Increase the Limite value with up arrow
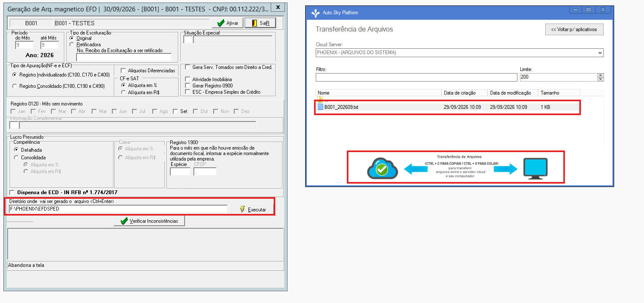 [x=600, y=75]
